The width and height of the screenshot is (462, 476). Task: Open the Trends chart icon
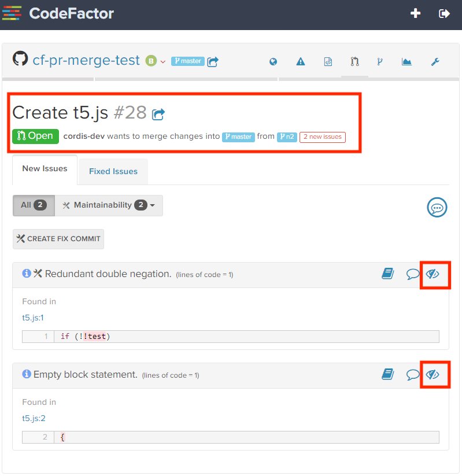point(406,62)
